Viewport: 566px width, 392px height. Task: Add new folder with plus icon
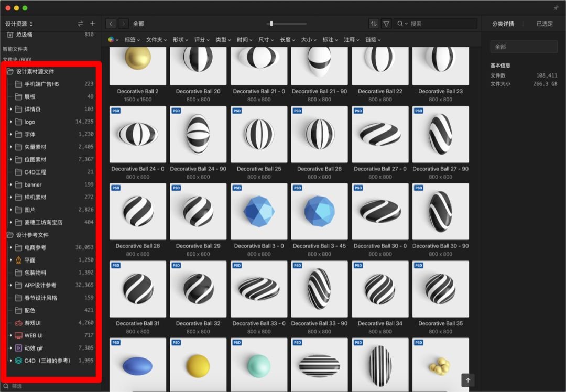[x=92, y=24]
